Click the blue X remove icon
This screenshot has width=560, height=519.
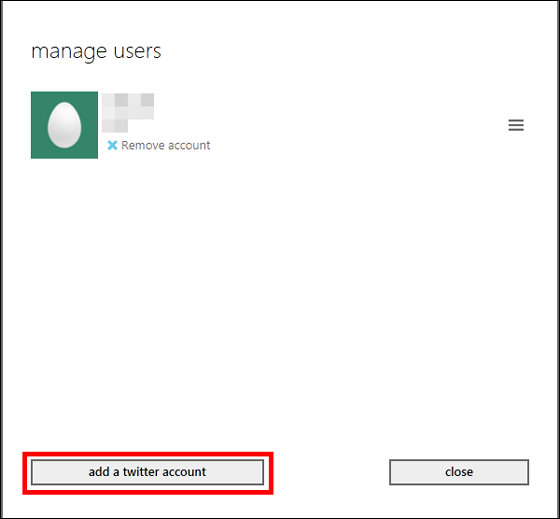click(112, 145)
